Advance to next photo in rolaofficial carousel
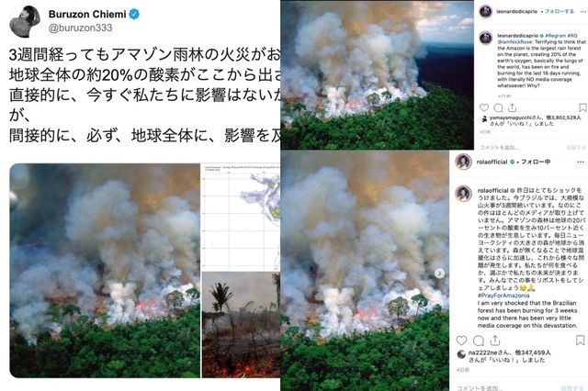The height and width of the screenshot is (391, 588). tap(439, 274)
